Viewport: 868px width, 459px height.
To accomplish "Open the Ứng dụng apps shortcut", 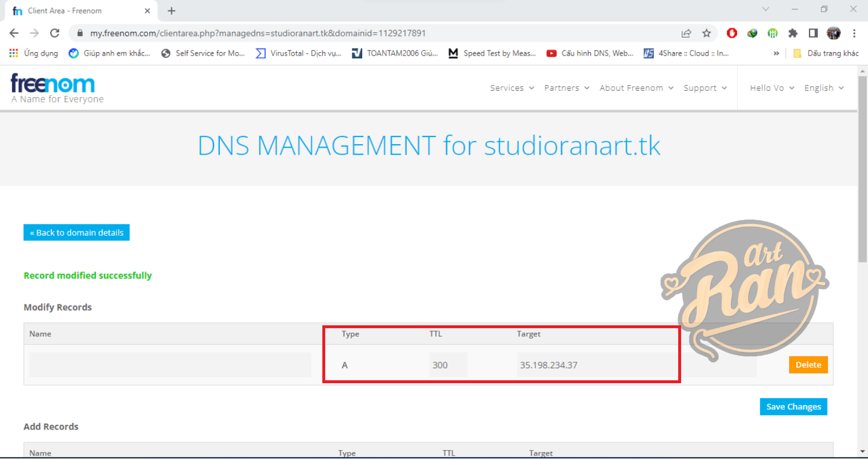I will click(x=34, y=53).
